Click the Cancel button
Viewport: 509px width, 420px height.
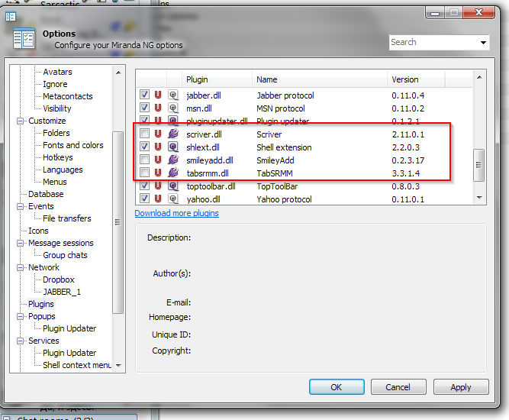tap(398, 387)
